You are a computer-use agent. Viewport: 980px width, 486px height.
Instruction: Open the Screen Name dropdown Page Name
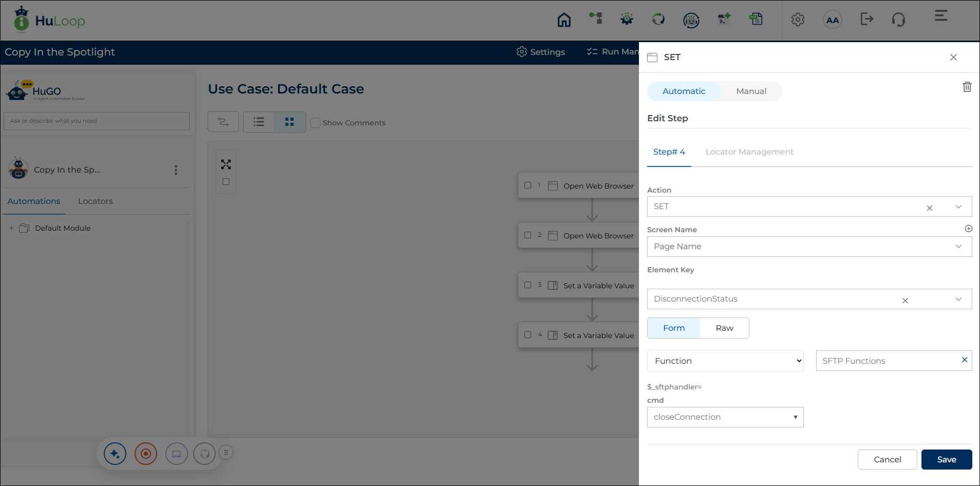point(809,247)
